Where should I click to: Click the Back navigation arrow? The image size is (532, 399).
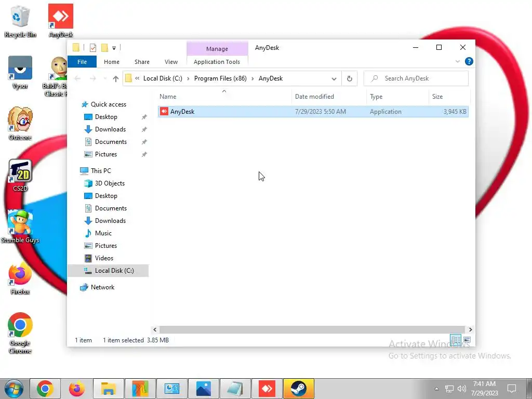pyautogui.click(x=77, y=79)
